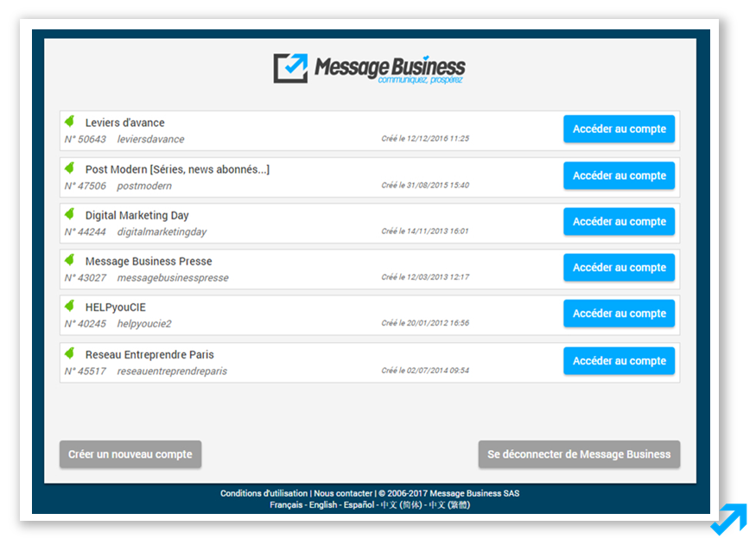
Task: Click creation date 12/12/2016 11:25
Action: (425, 139)
